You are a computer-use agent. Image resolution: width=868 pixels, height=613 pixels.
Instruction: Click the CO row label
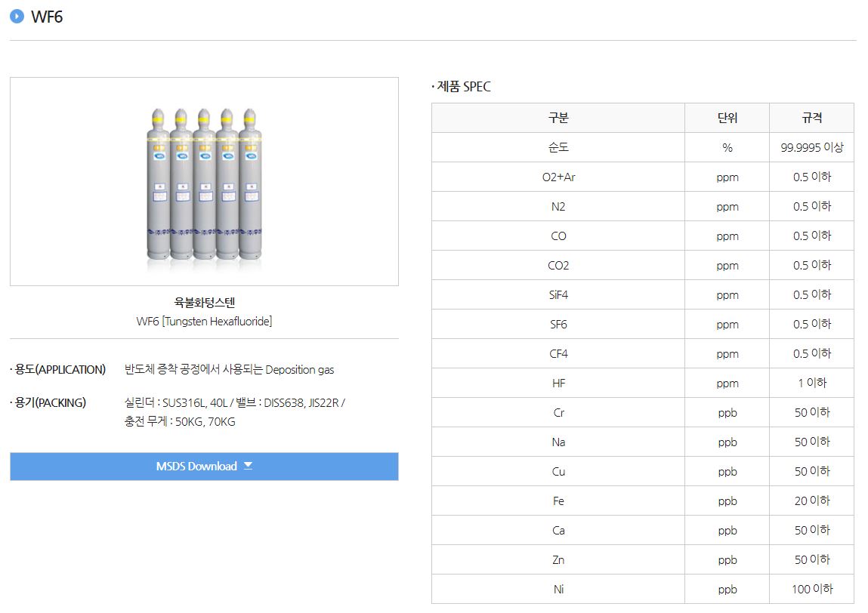click(558, 236)
